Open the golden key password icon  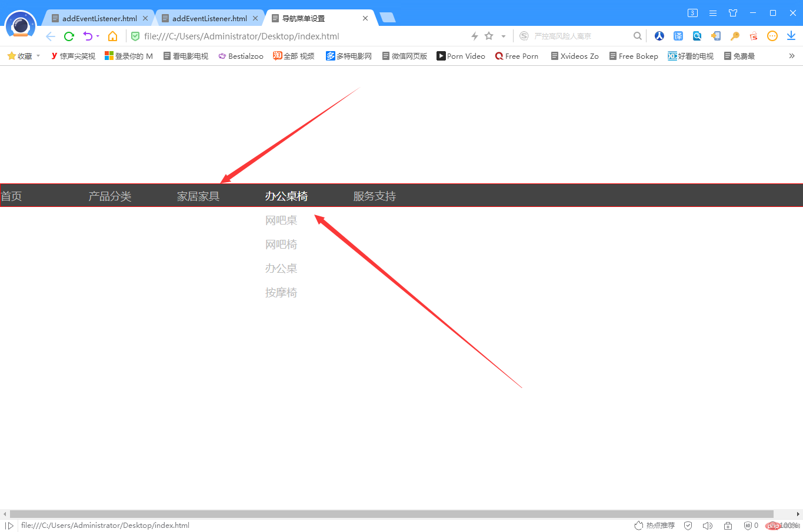click(735, 36)
